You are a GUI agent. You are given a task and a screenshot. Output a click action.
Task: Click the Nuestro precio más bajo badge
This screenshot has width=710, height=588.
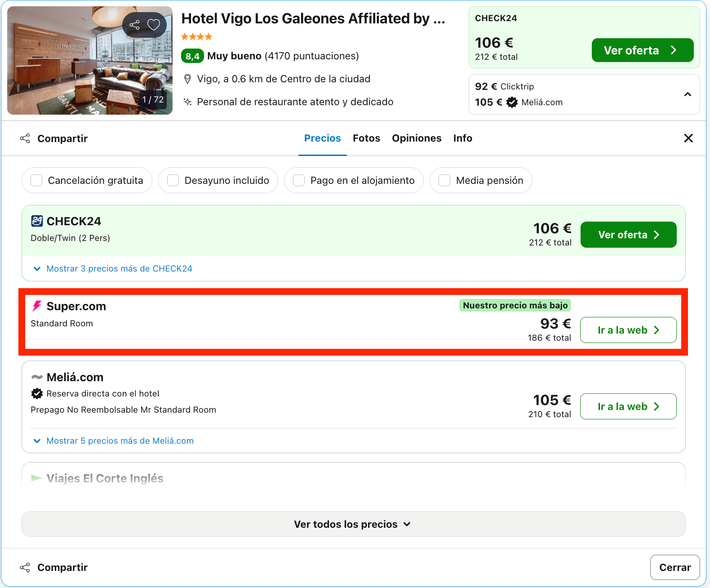point(515,305)
